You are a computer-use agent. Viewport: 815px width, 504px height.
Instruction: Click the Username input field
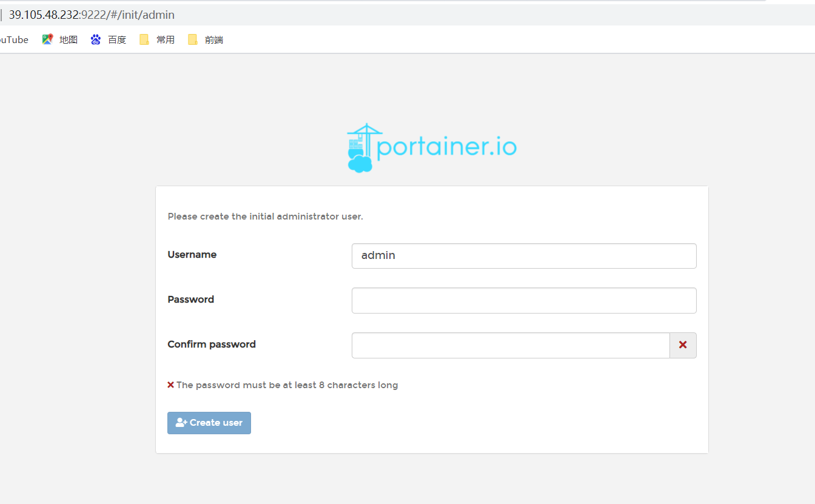(x=524, y=255)
